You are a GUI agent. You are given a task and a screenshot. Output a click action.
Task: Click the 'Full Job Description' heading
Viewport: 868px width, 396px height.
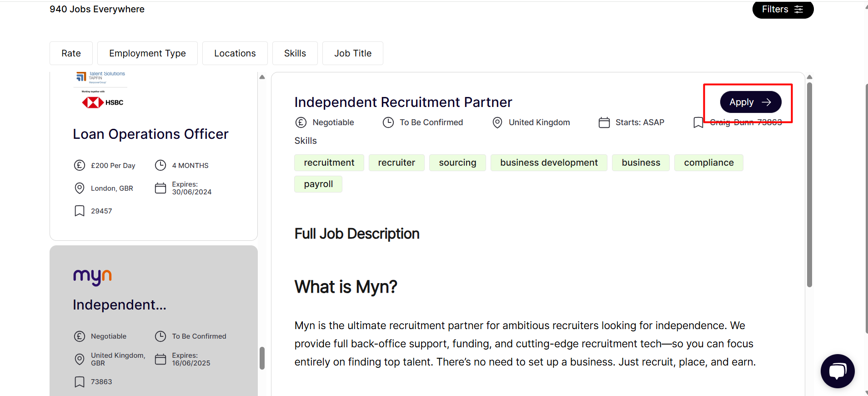pyautogui.click(x=357, y=234)
